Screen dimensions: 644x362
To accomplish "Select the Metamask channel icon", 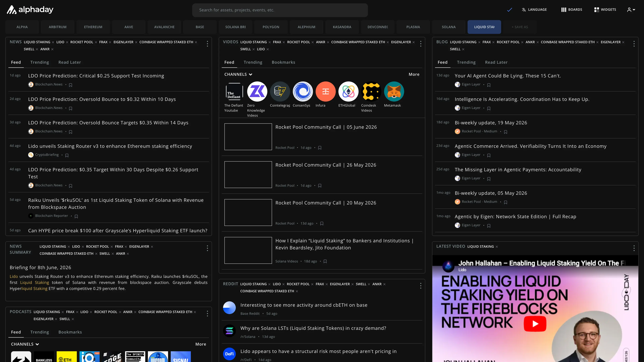I will coord(394,92).
